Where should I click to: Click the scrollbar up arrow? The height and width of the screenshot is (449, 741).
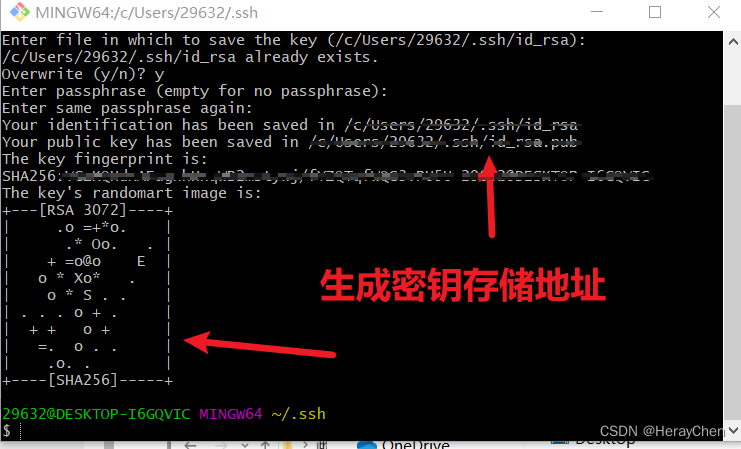733,42
